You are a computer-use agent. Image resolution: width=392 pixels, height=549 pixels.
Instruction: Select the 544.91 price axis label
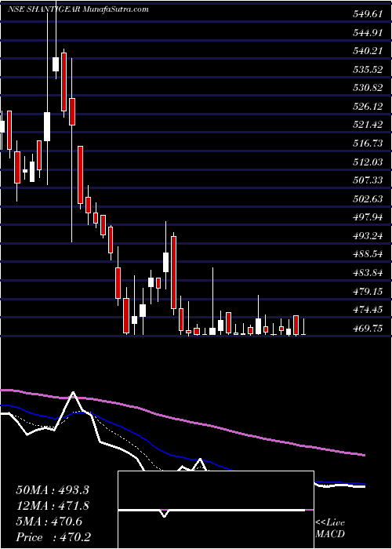368,33
